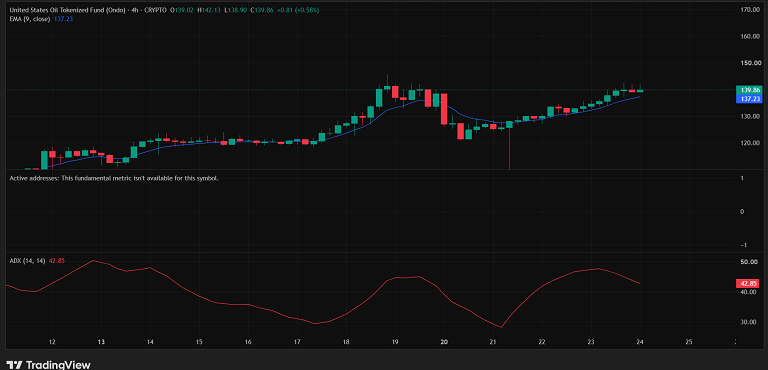
Task: Click date 16 on the time axis
Action: (x=248, y=342)
